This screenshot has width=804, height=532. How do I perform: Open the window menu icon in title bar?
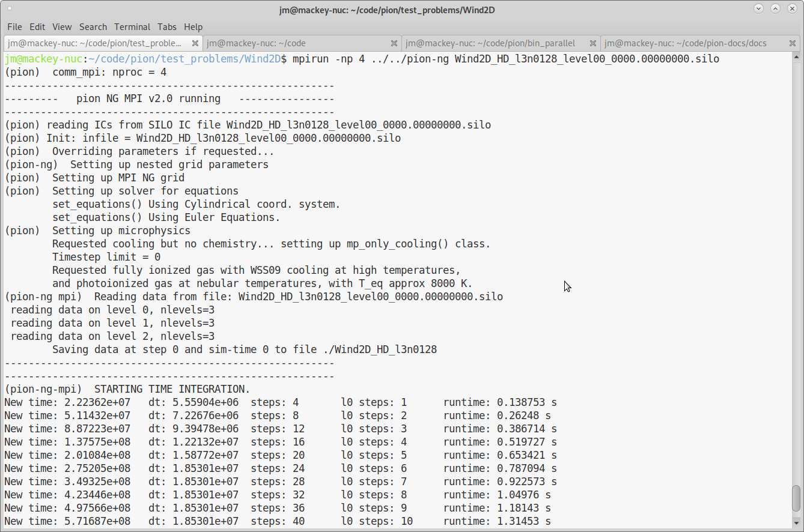pyautogui.click(x=10, y=9)
